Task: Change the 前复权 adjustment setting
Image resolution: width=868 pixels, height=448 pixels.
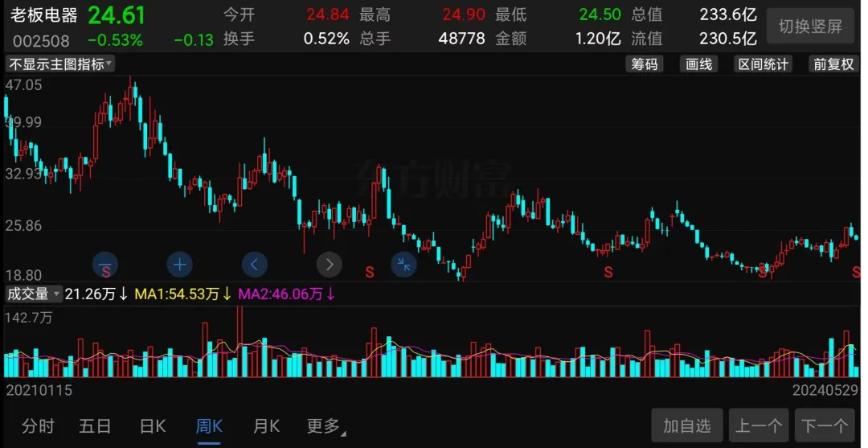Action: click(x=833, y=64)
